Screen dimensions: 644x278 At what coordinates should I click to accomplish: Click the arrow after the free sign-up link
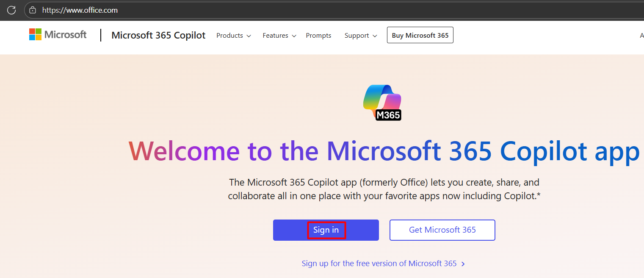click(x=463, y=264)
